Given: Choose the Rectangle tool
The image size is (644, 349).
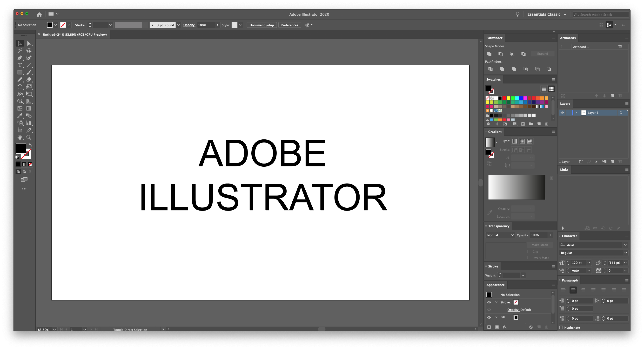Looking at the screenshot, I should pyautogui.click(x=20, y=73).
